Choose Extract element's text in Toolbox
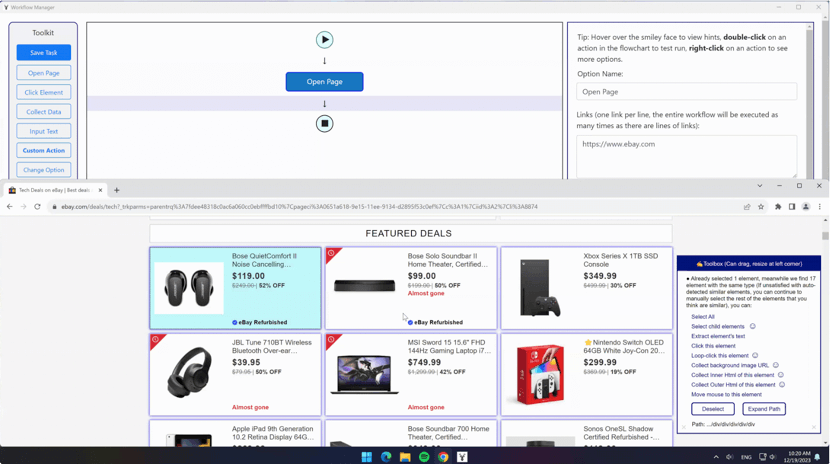This screenshot has width=830, height=464. 718,336
